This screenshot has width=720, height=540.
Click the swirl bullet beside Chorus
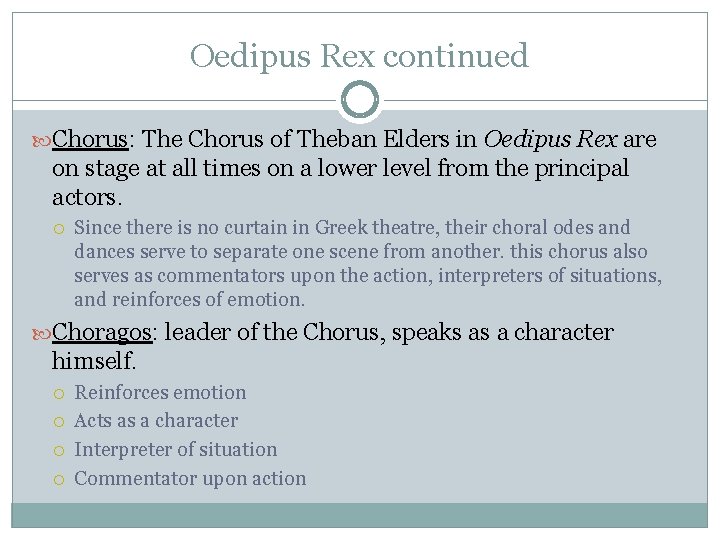pos(42,141)
